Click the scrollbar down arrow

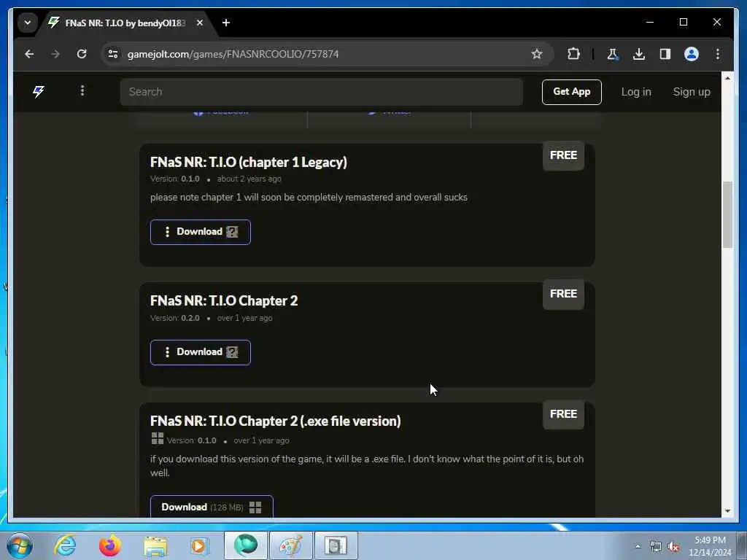tap(727, 511)
